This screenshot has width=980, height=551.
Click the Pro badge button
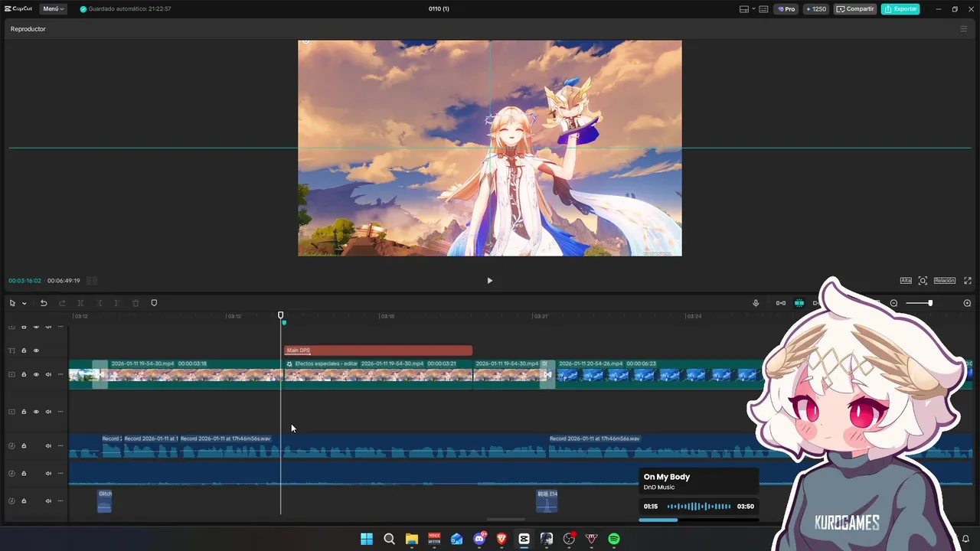[x=786, y=9]
